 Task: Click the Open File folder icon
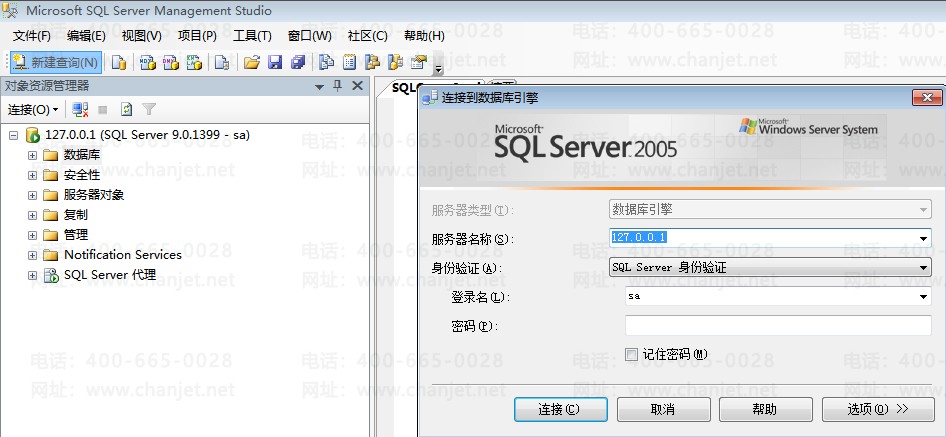tap(251, 63)
